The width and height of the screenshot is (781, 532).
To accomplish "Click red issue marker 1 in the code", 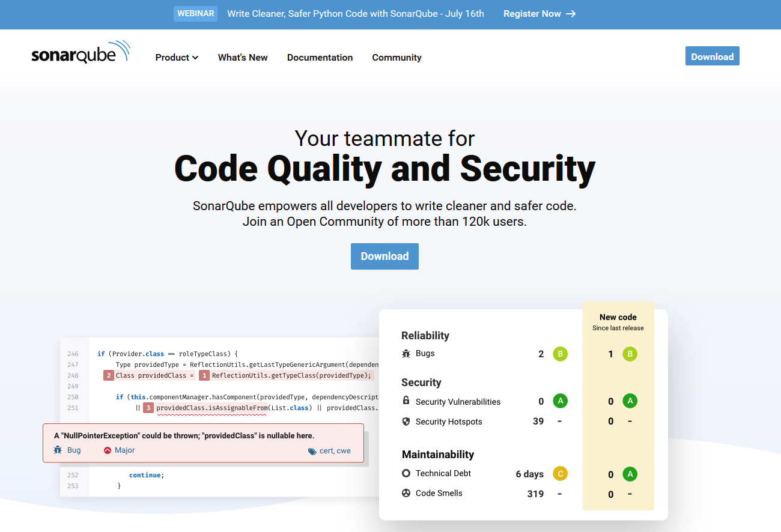I will pos(204,375).
